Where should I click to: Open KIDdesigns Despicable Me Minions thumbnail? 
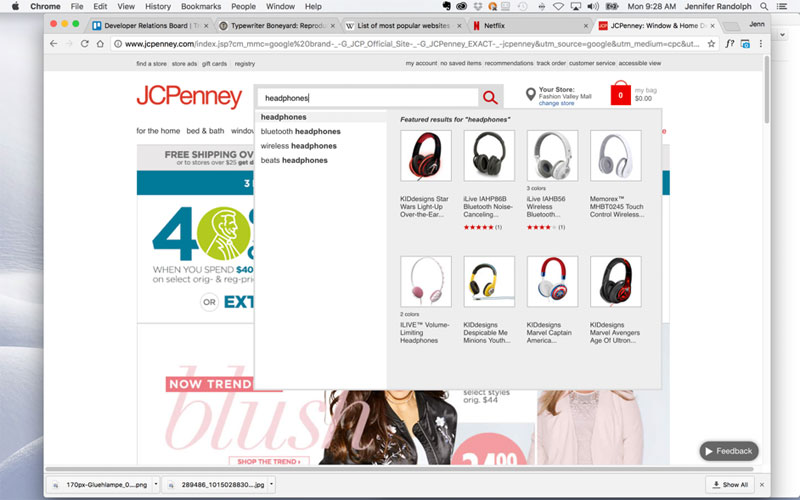(x=489, y=282)
